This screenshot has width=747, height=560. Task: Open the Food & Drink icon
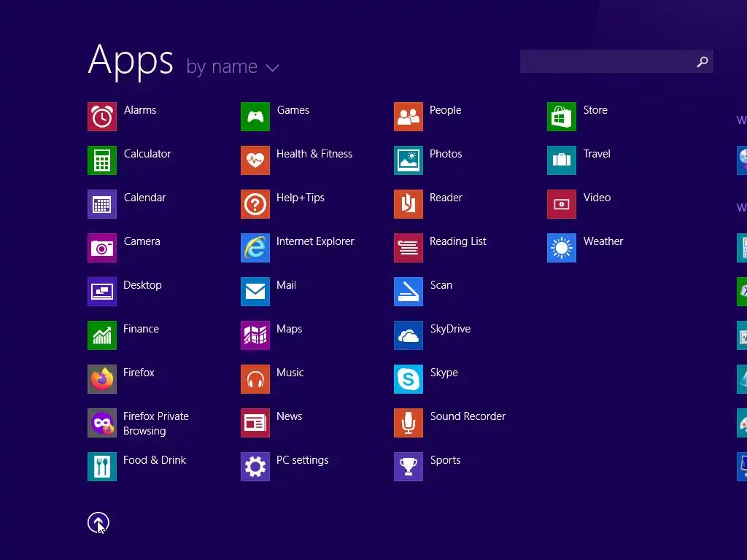[x=102, y=467]
